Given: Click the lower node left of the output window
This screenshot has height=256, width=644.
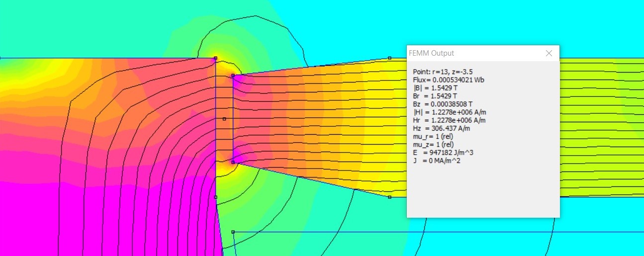Looking at the screenshot, I should [x=389, y=197].
